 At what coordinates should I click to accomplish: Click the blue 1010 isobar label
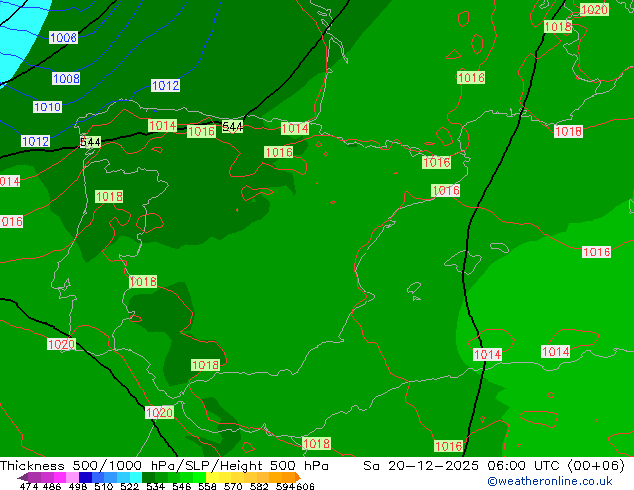coord(47,107)
